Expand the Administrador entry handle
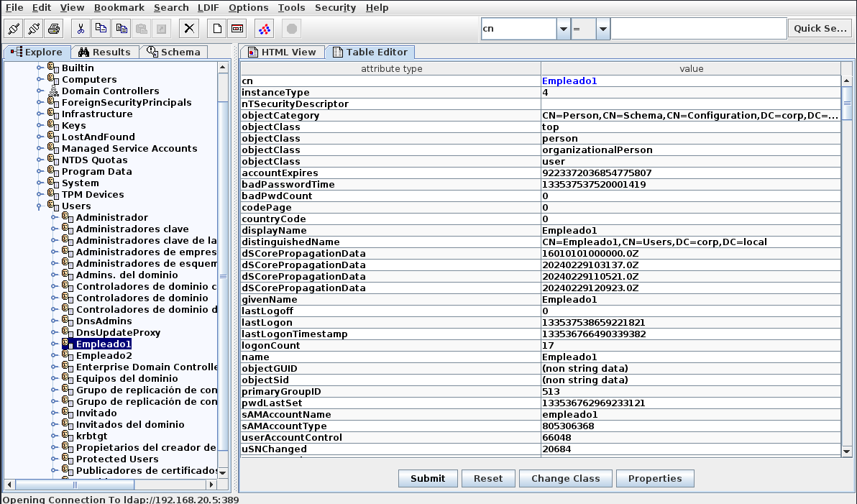857x504 pixels. [53, 218]
